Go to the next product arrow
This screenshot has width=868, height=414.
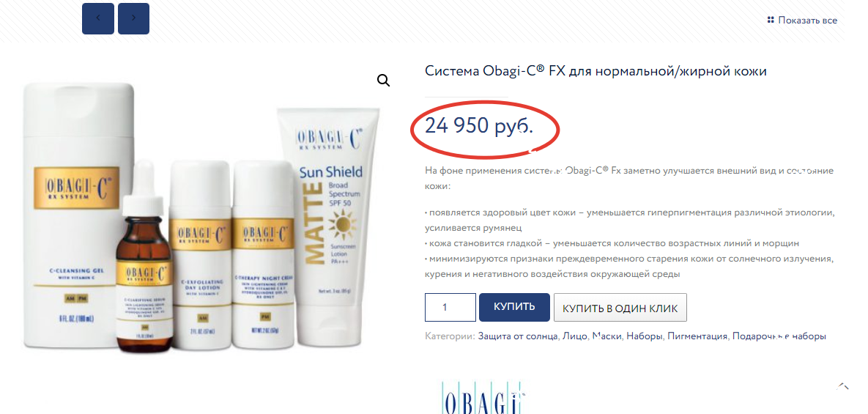coord(133,18)
